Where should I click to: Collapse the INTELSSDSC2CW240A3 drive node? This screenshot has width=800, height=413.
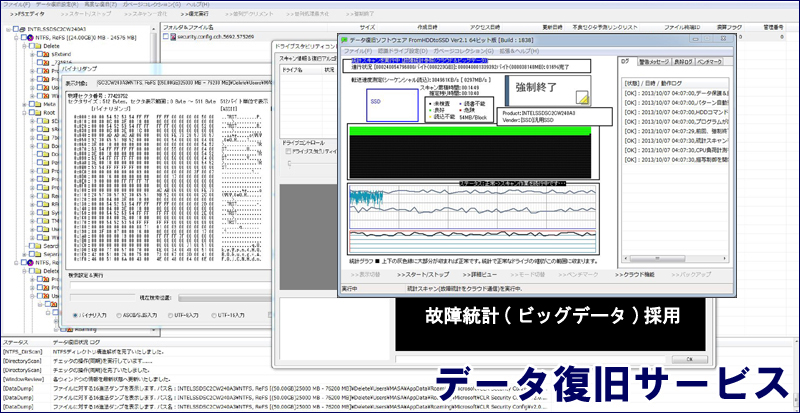(9, 29)
